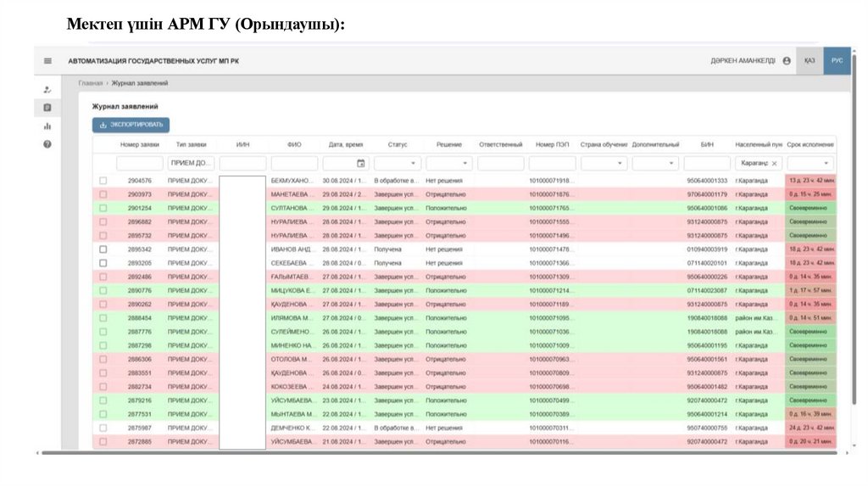
Task: Click the БИН column header
Action: pyautogui.click(x=707, y=144)
